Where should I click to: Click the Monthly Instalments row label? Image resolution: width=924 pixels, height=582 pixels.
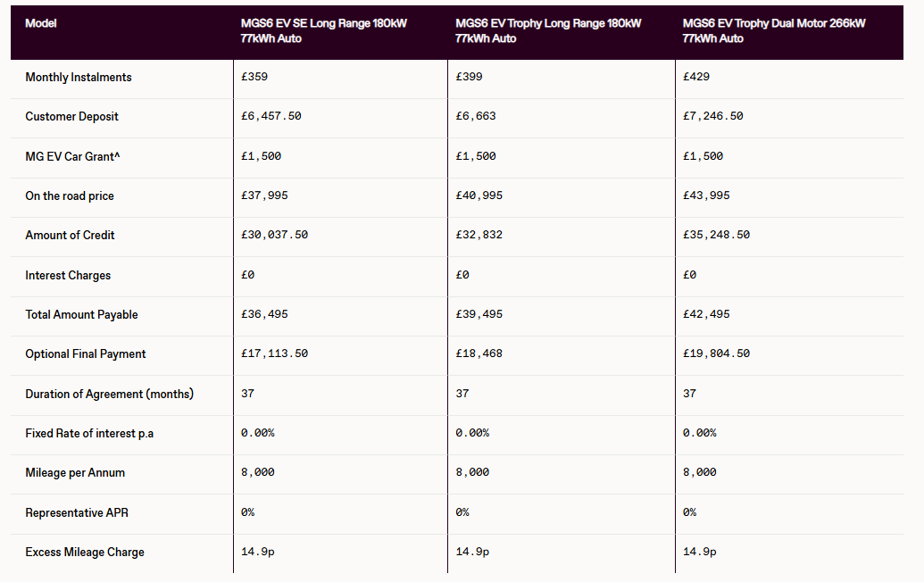pyautogui.click(x=79, y=78)
